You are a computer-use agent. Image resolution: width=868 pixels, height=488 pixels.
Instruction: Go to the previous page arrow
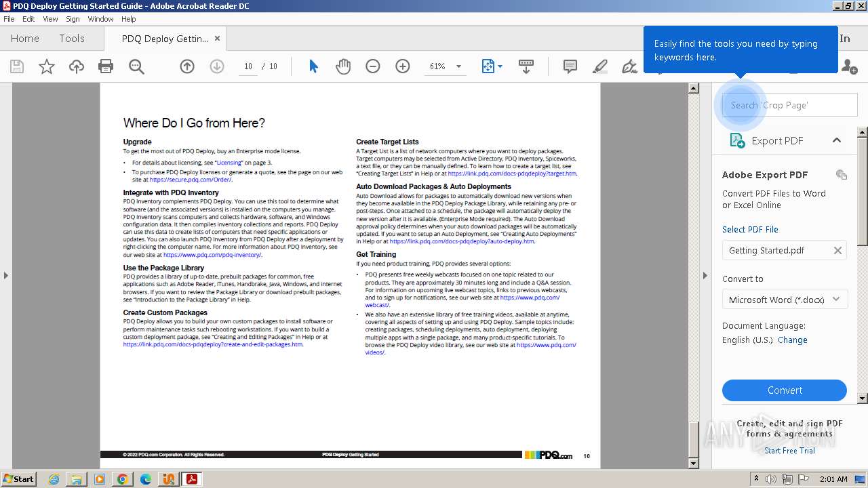pyautogui.click(x=187, y=66)
